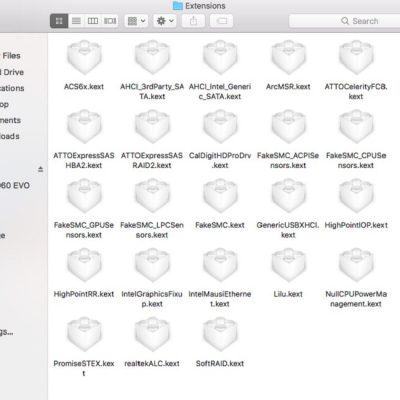
Task: Click the FakeSMC.kext file name
Action: click(x=220, y=225)
